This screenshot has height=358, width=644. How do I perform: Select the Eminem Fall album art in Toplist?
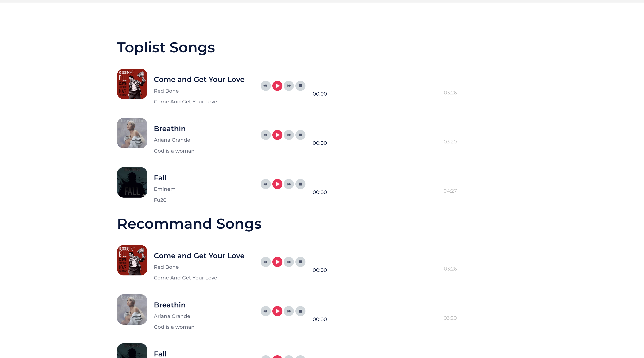(132, 182)
